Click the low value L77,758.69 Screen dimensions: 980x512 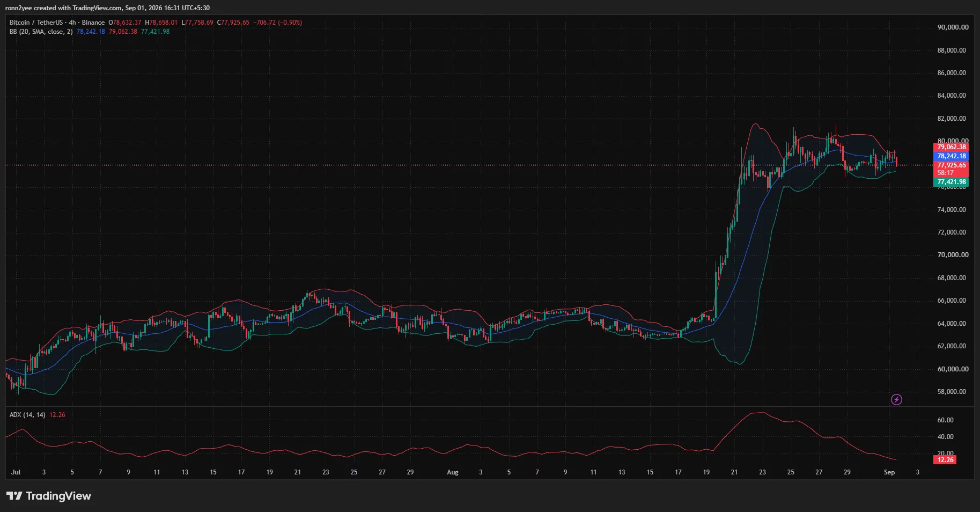tap(197, 23)
